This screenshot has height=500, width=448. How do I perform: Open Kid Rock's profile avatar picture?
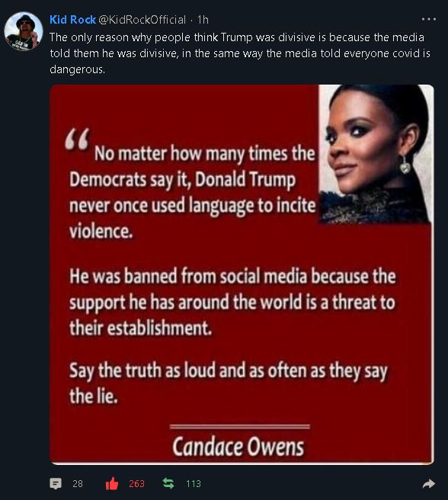point(24,31)
